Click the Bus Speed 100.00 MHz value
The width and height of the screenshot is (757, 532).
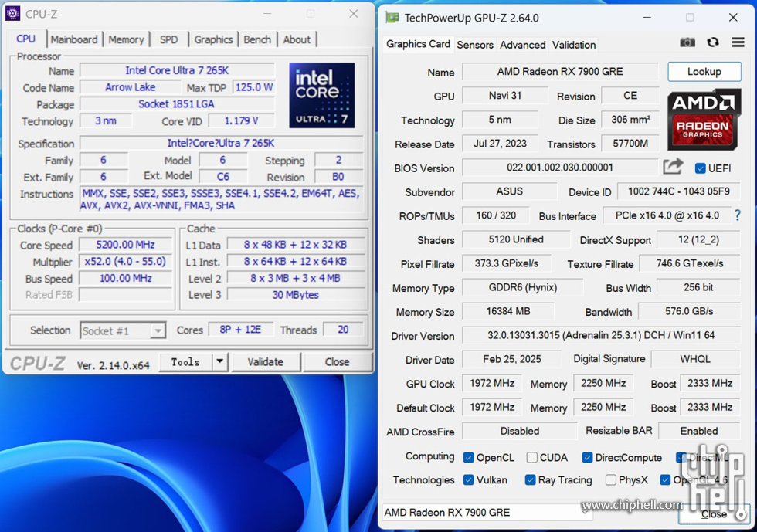point(125,279)
